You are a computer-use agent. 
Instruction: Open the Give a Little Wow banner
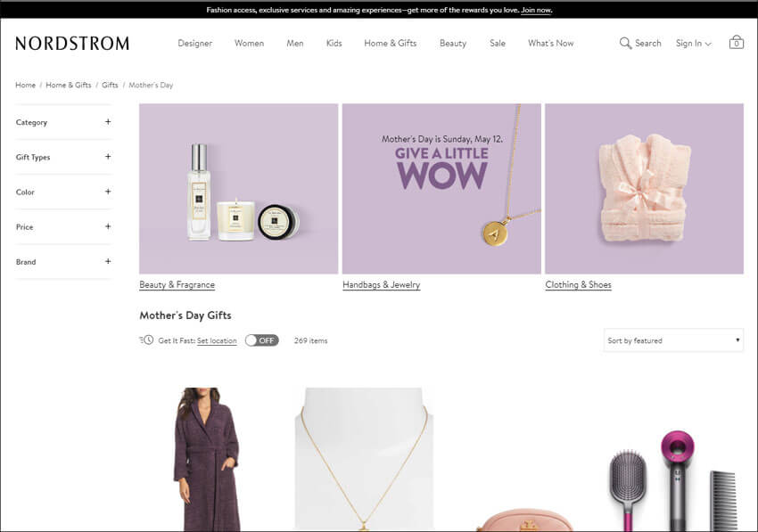pyautogui.click(x=441, y=188)
